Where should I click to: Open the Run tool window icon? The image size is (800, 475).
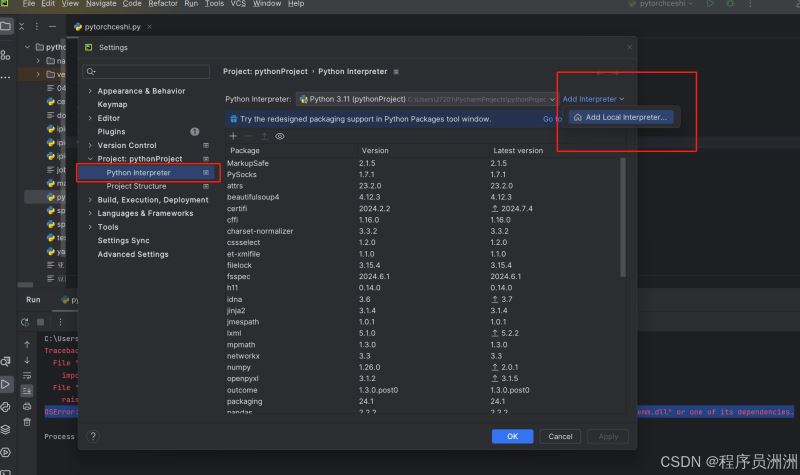pos(6,384)
